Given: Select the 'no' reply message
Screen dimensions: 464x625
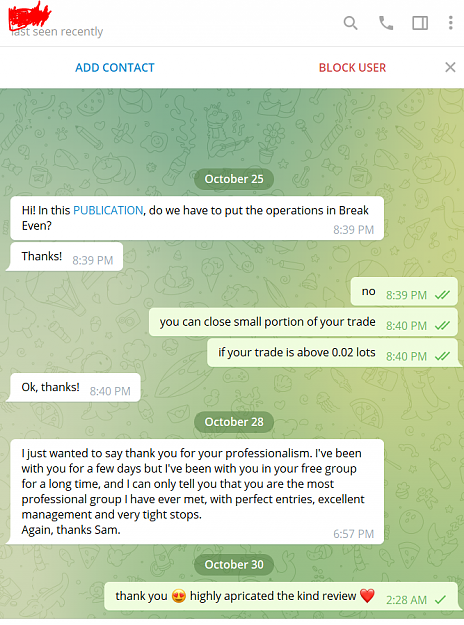Looking at the screenshot, I should pos(404,291).
